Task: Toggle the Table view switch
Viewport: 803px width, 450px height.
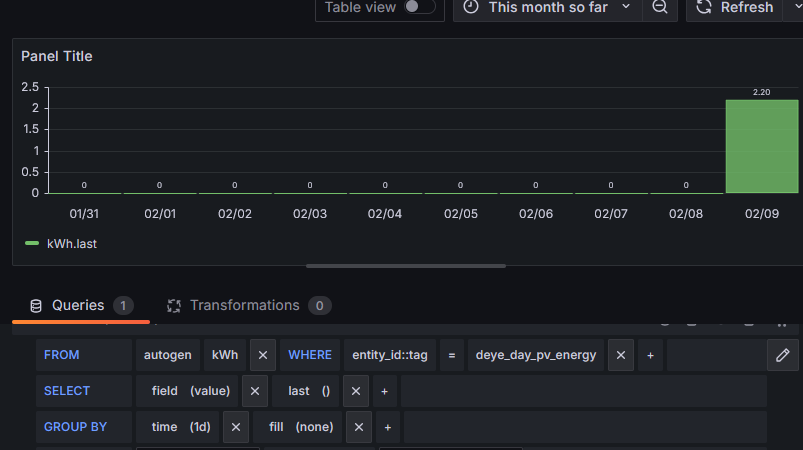Action: pyautogui.click(x=419, y=7)
